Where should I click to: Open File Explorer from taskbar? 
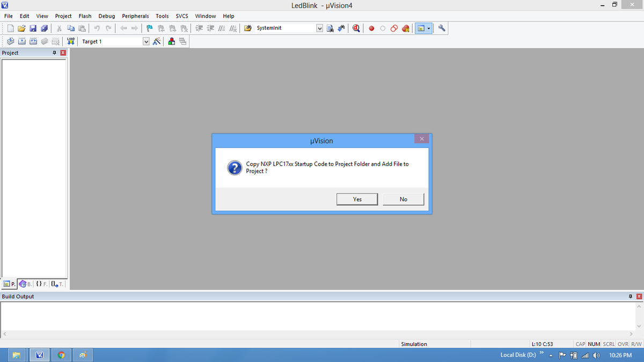(x=17, y=355)
